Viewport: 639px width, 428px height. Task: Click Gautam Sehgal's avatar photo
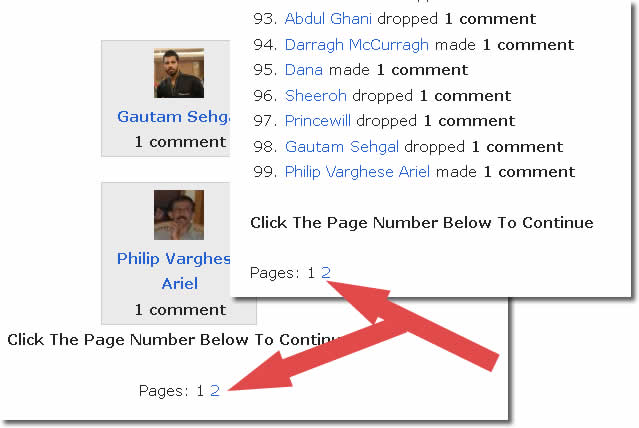pos(179,73)
